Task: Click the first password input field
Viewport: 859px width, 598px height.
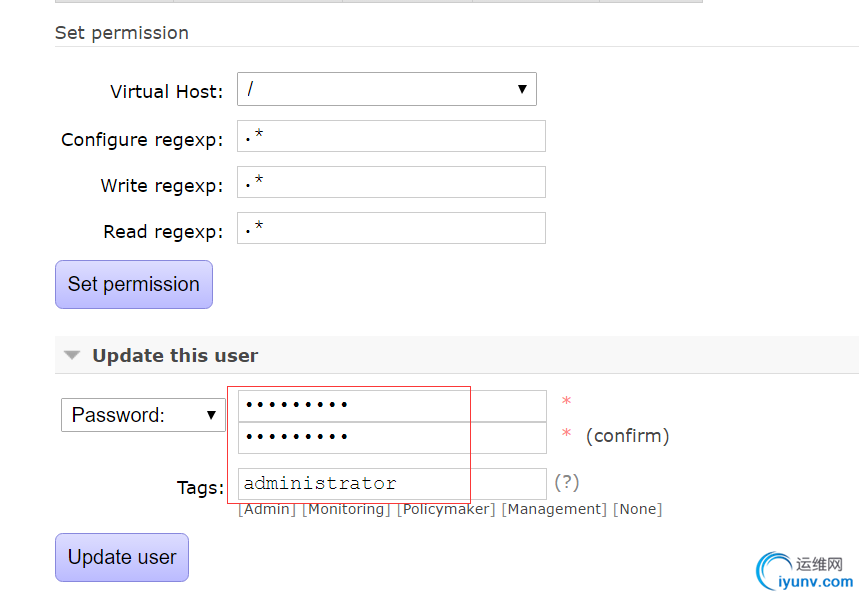Action: 392,405
